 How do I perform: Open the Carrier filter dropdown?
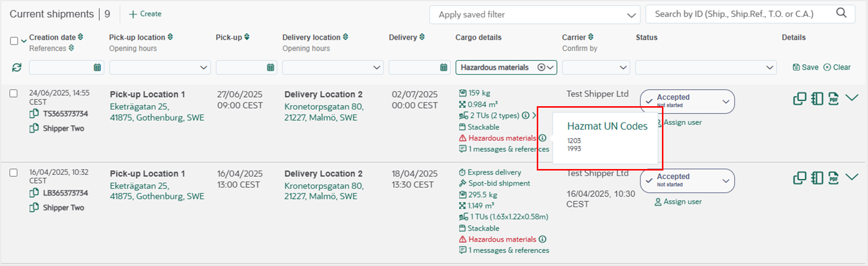click(596, 67)
